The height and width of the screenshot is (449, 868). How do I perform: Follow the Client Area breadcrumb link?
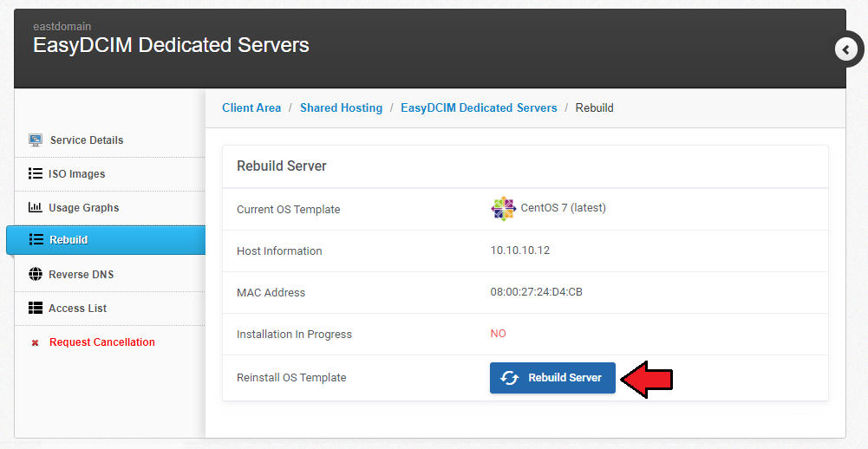(x=251, y=108)
